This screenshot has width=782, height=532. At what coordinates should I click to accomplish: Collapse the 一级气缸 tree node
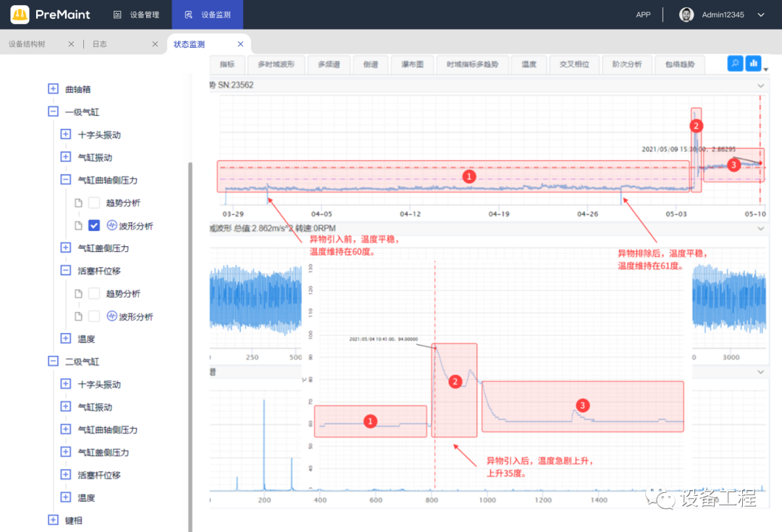click(53, 112)
